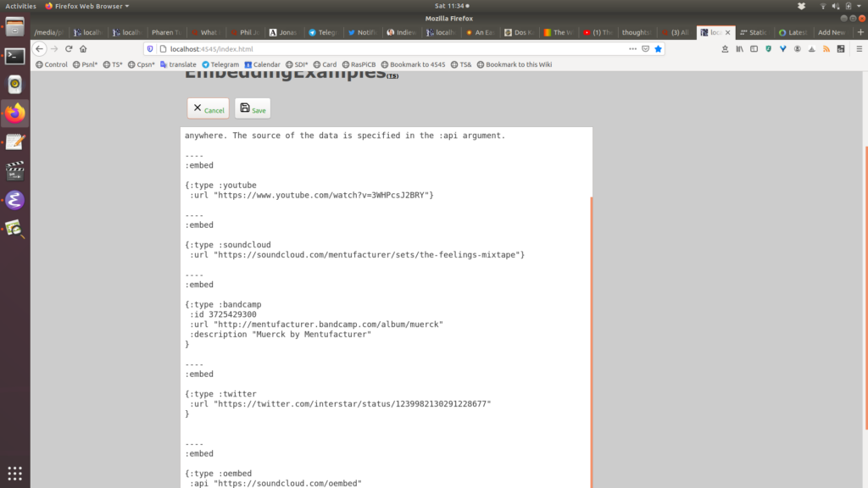Open the system status menu arrow
868x488 pixels.
point(860,6)
